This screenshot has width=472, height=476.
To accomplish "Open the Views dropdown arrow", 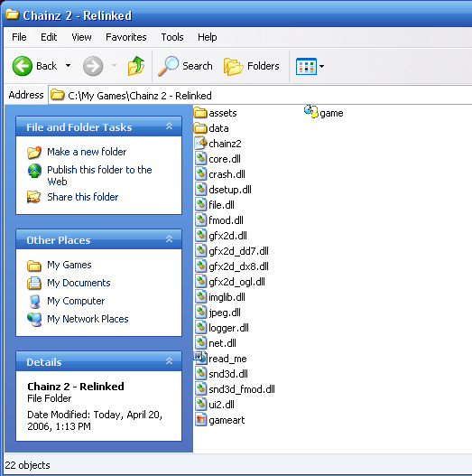I will click(321, 66).
